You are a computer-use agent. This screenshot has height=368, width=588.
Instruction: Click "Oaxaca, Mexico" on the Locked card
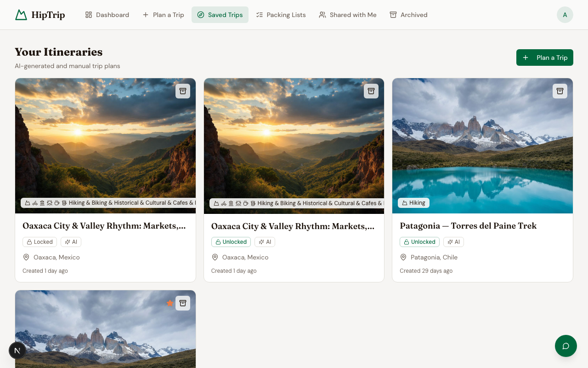57,257
